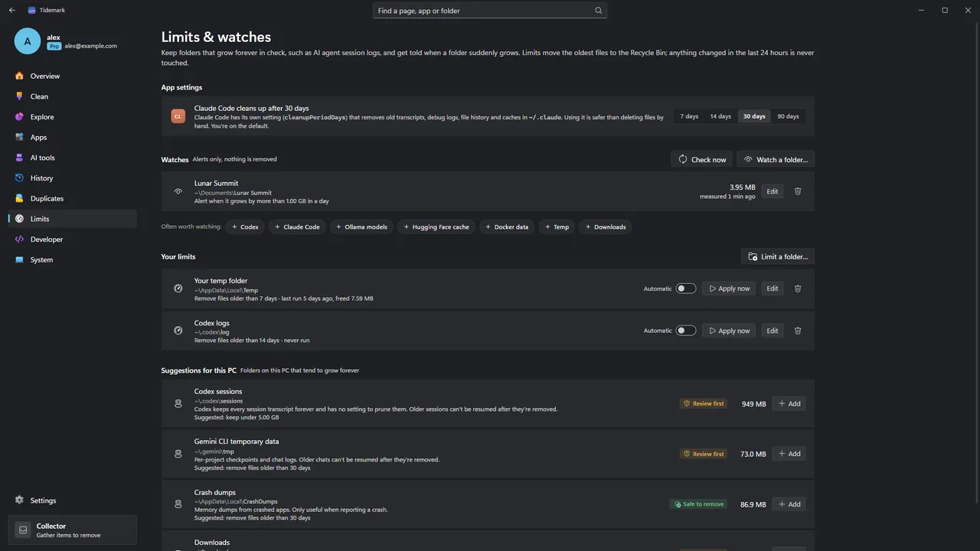Click the alex profile avatar
This screenshot has width=980, height=551.
28,41
